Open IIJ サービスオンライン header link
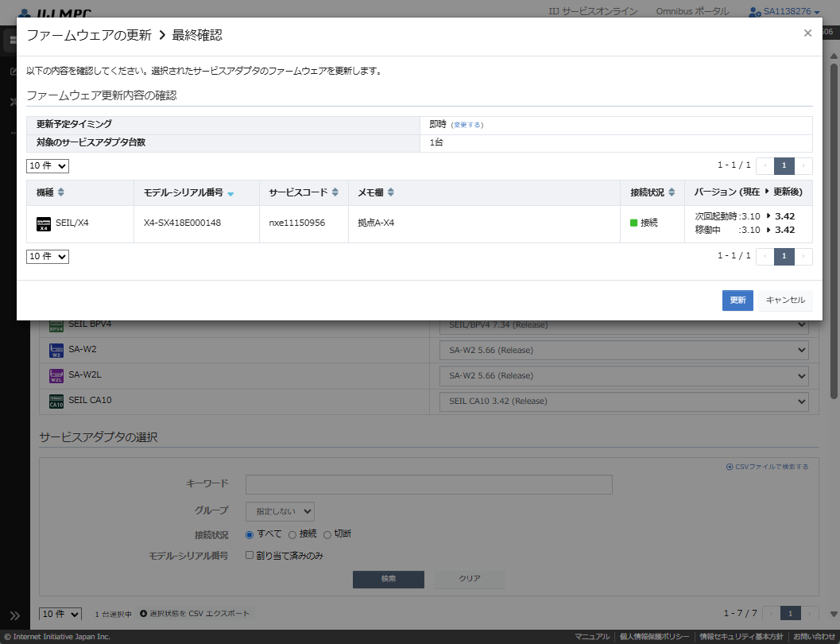This screenshot has height=644, width=840. click(x=593, y=11)
